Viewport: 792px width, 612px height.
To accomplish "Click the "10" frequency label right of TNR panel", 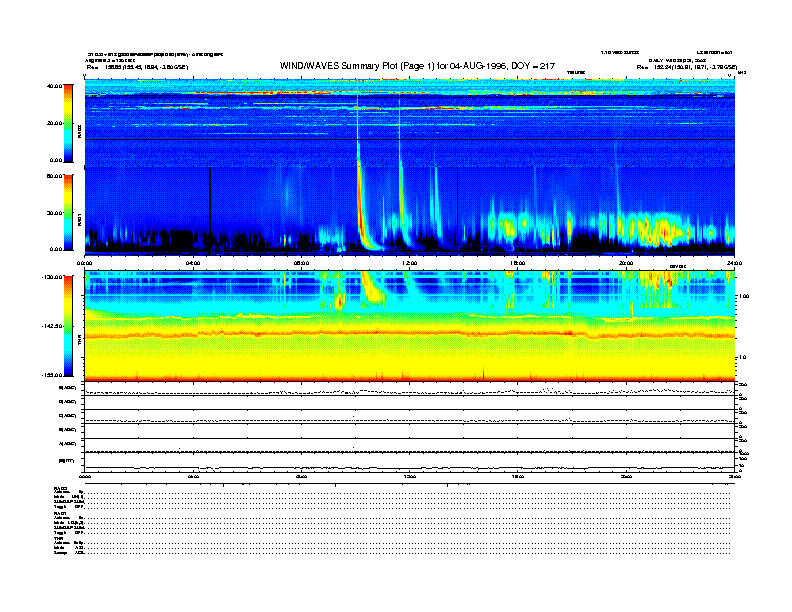I will [x=742, y=358].
